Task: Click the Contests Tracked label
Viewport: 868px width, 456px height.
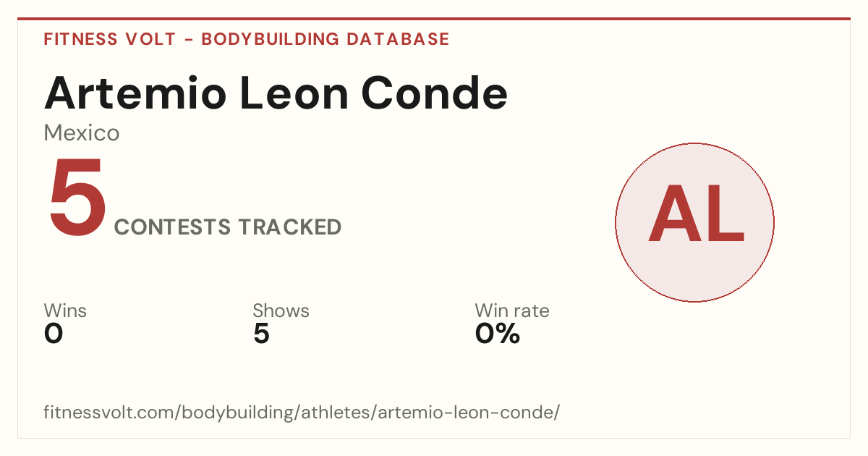Action: (228, 227)
